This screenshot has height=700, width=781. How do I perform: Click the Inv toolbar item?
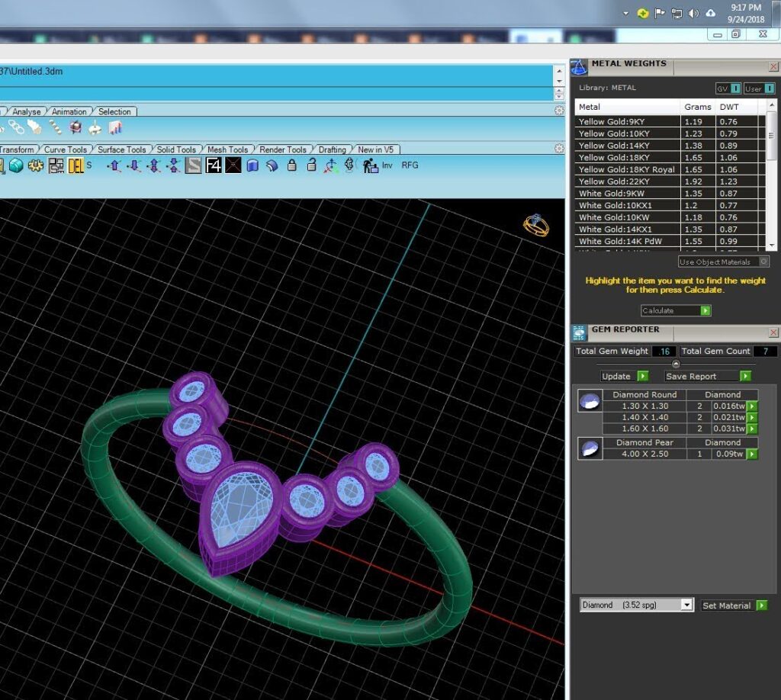tap(387, 165)
